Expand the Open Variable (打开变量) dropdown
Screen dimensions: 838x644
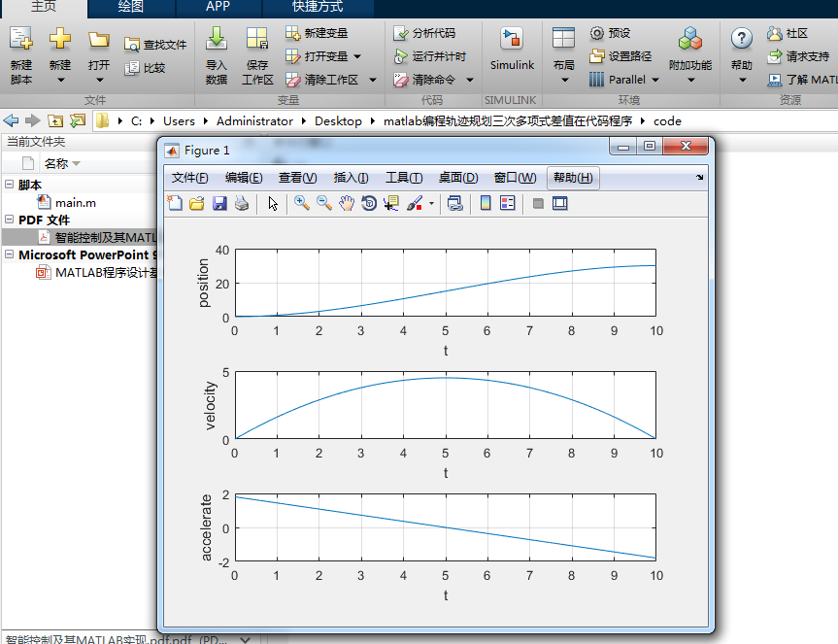(x=357, y=56)
